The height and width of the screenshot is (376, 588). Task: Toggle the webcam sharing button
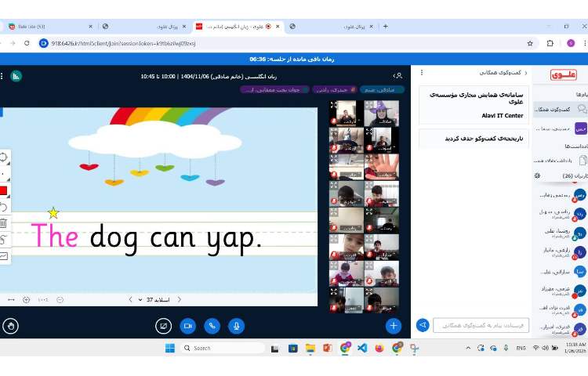[x=187, y=325]
